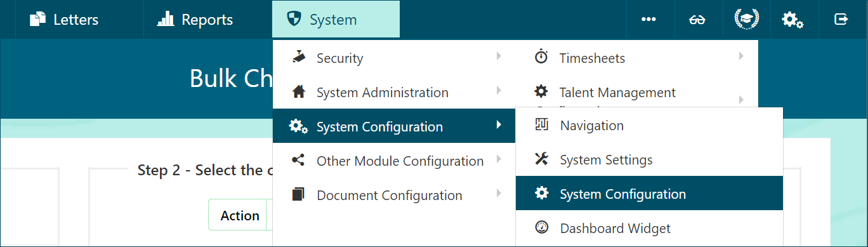Open the Reports menu
This screenshot has width=868, height=247.
click(x=195, y=20)
